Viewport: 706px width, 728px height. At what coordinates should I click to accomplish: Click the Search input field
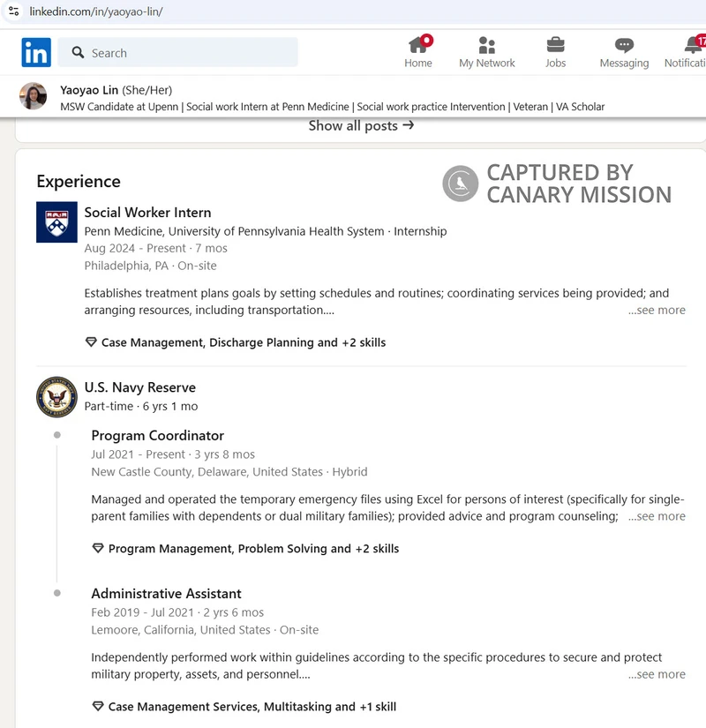click(178, 52)
